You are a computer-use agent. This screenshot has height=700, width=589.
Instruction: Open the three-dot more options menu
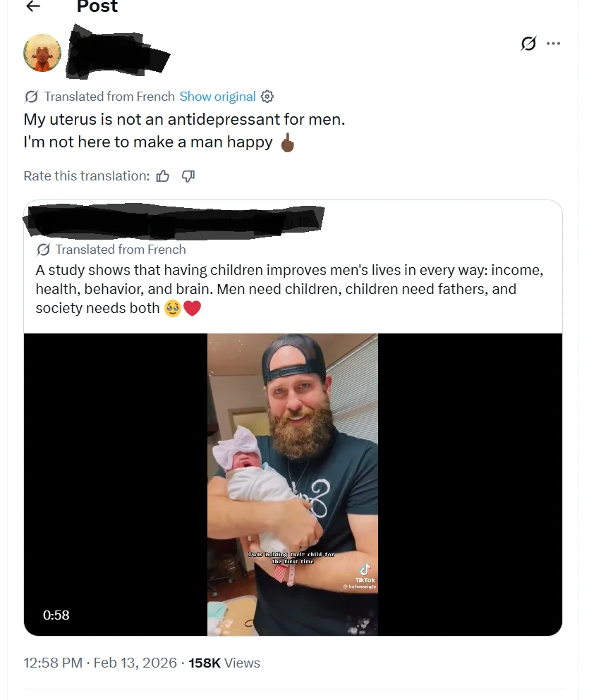click(554, 44)
